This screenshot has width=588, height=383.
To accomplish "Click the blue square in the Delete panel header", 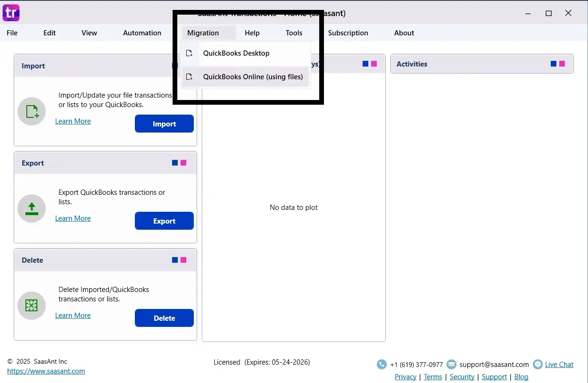I will click(175, 260).
